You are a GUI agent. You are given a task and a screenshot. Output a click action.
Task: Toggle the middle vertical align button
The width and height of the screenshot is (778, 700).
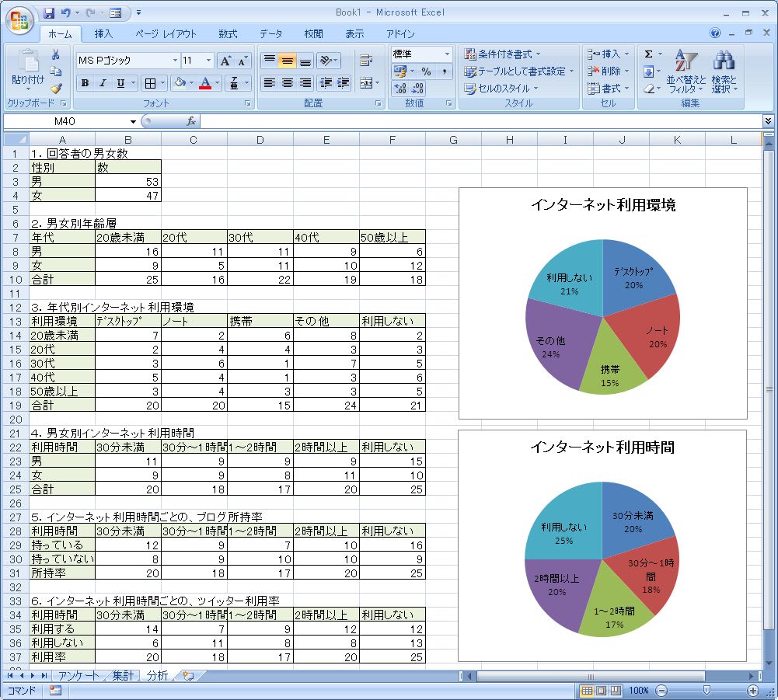pyautogui.click(x=287, y=61)
